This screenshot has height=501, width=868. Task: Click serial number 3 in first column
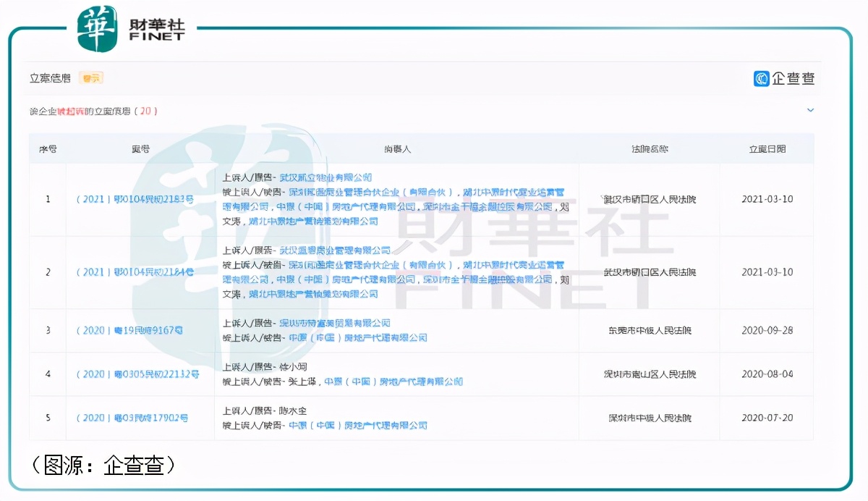pos(48,330)
